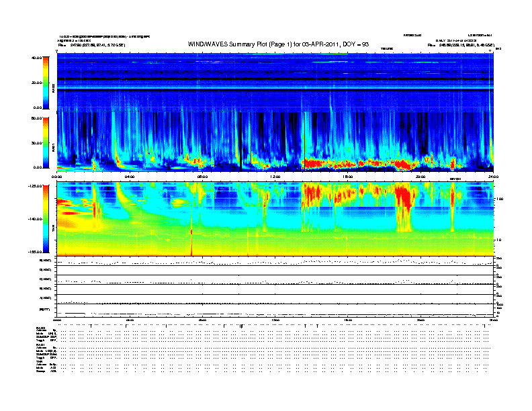Viewport: 532px width, 411px height.
Task: Click the 20:00 tick label under RAD1 spectrogram
Action: (x=420, y=177)
